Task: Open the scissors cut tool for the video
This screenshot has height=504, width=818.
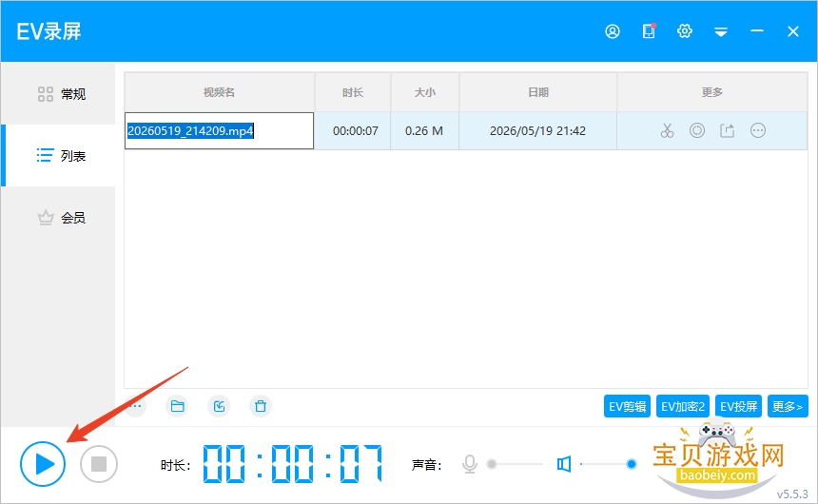Action: pyautogui.click(x=667, y=130)
